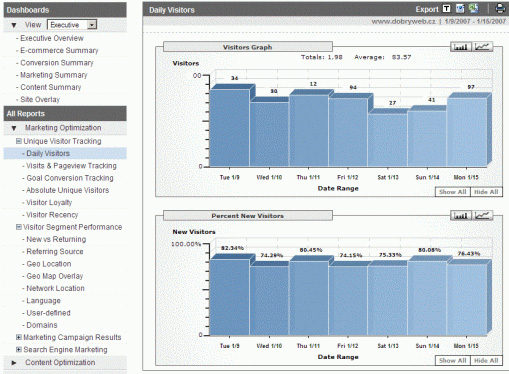This screenshot has width=509, height=374.
Task: Click the Average value in Visitors Graph
Action: point(401,57)
